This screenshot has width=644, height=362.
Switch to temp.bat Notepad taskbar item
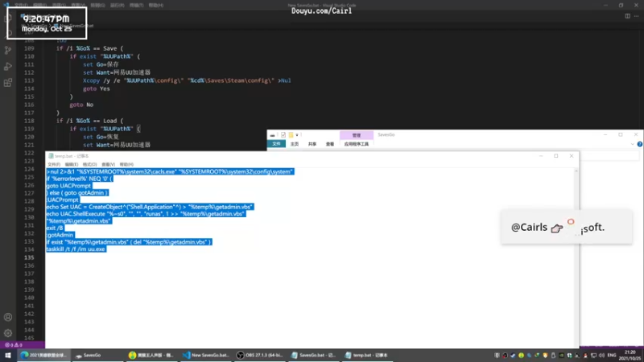(367, 355)
